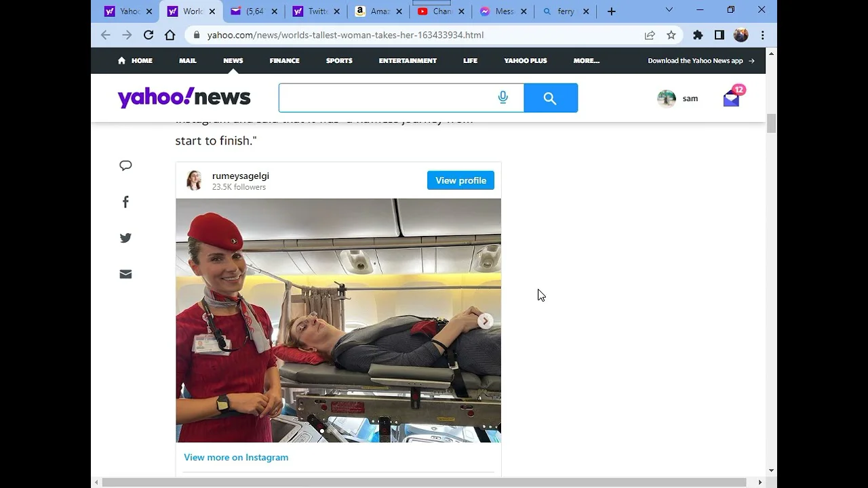Click the 23.5K followers text
This screenshot has width=868, height=488.
(x=239, y=187)
